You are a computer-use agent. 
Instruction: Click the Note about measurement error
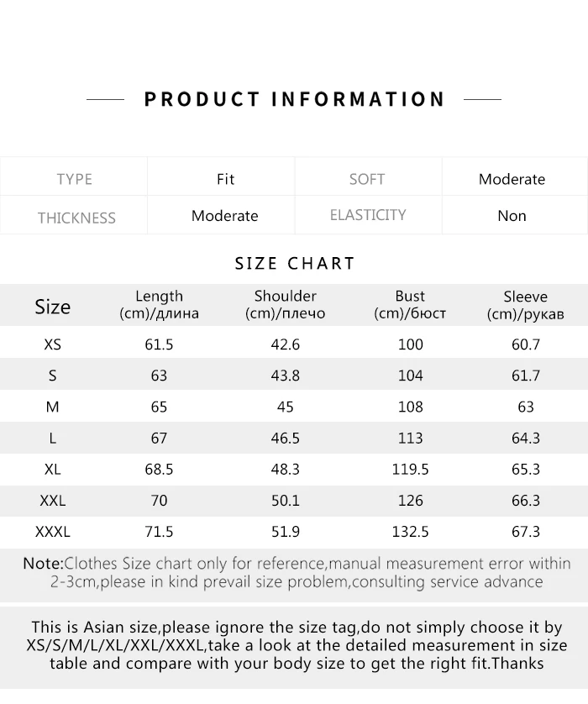point(297,572)
